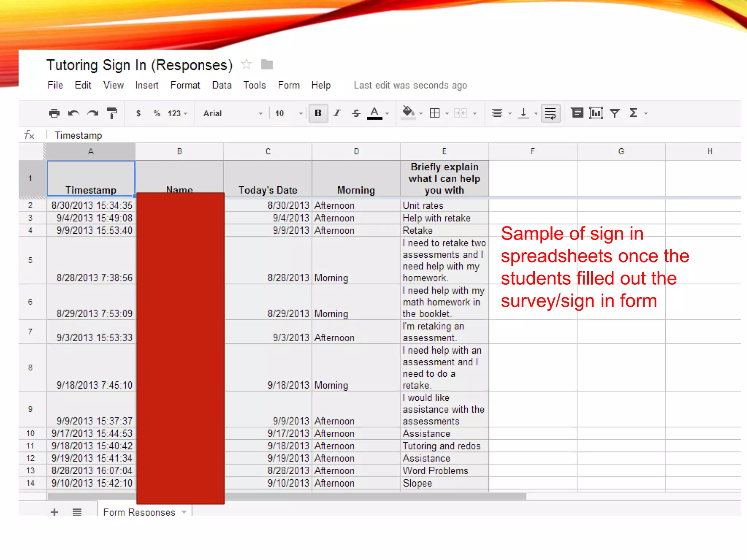Click the Filter funnel icon

click(615, 113)
